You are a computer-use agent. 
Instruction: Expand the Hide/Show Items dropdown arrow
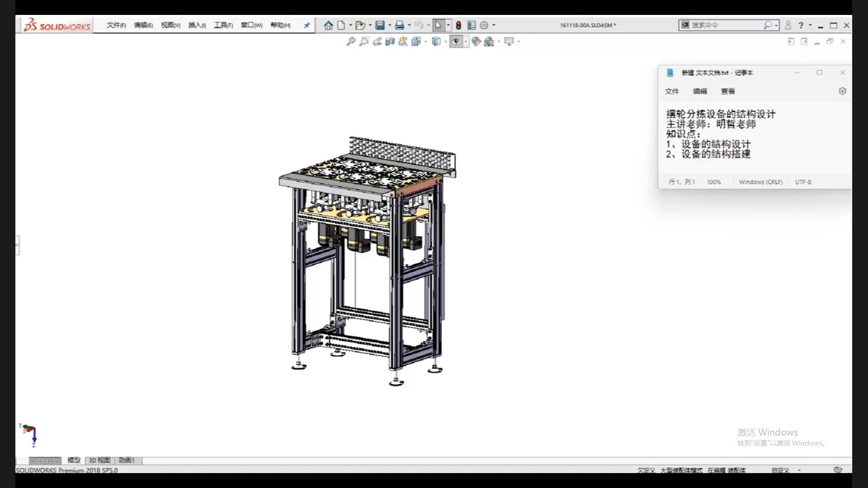coord(466,42)
